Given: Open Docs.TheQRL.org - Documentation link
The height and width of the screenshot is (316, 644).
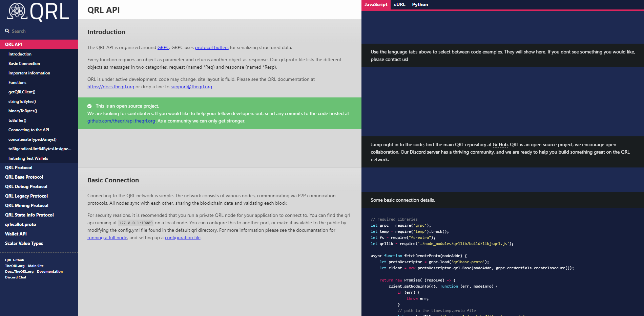Looking at the screenshot, I should tap(34, 272).
